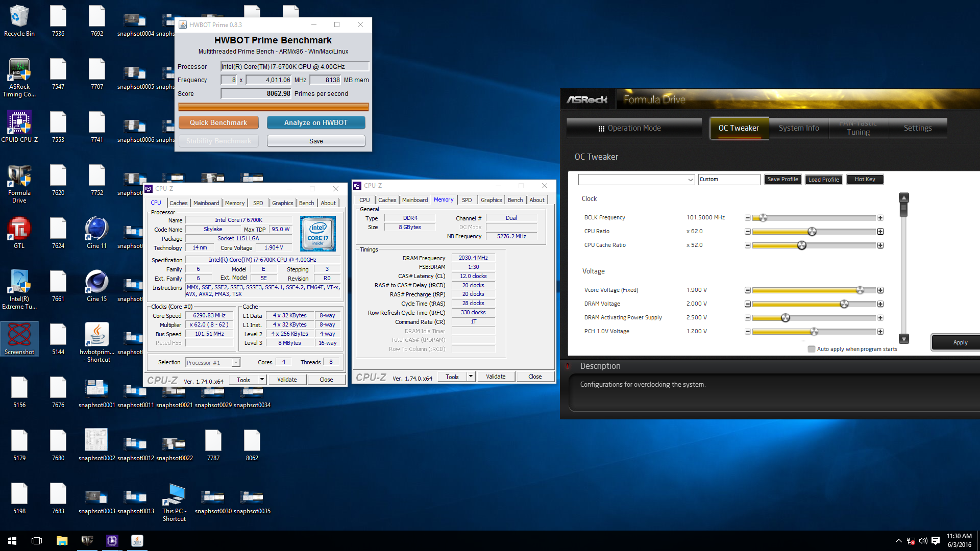The width and height of the screenshot is (980, 551).
Task: Open File Explorer from taskbar
Action: pos(62,541)
